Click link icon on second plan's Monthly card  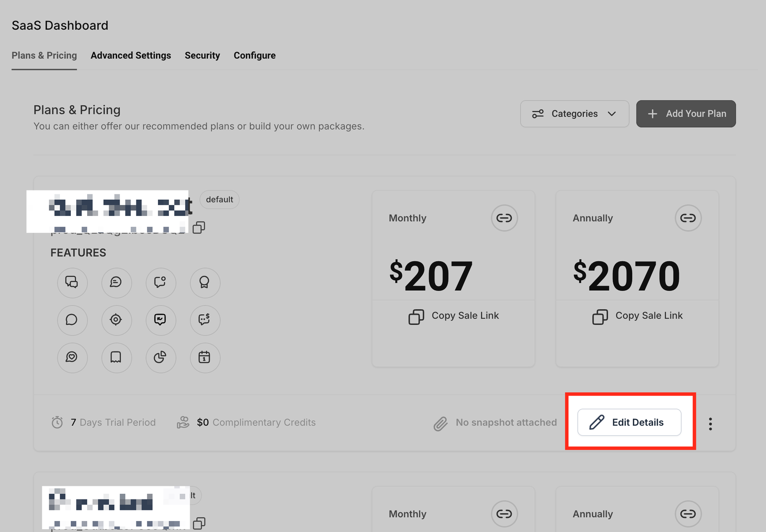tap(504, 514)
